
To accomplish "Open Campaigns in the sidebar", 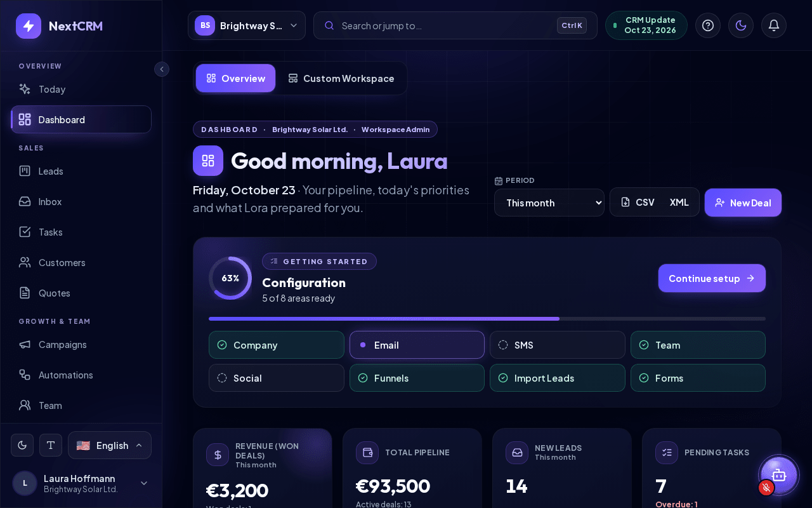I will point(81,344).
